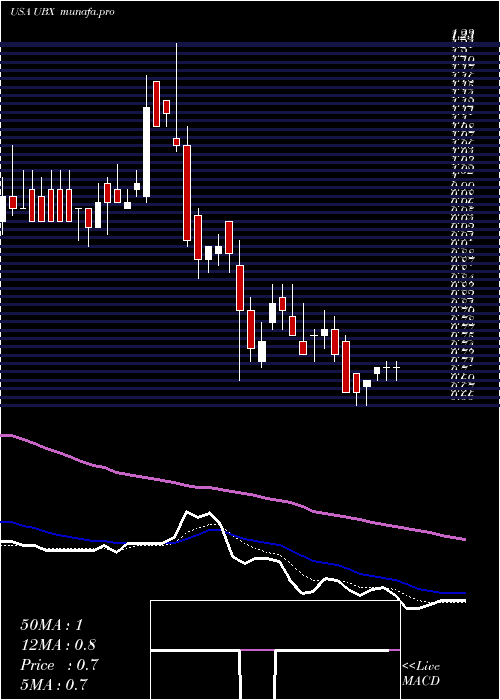Click the '12MA : 0.8' label
Image resolution: width=500 pixels, height=700 pixels.
point(58,645)
